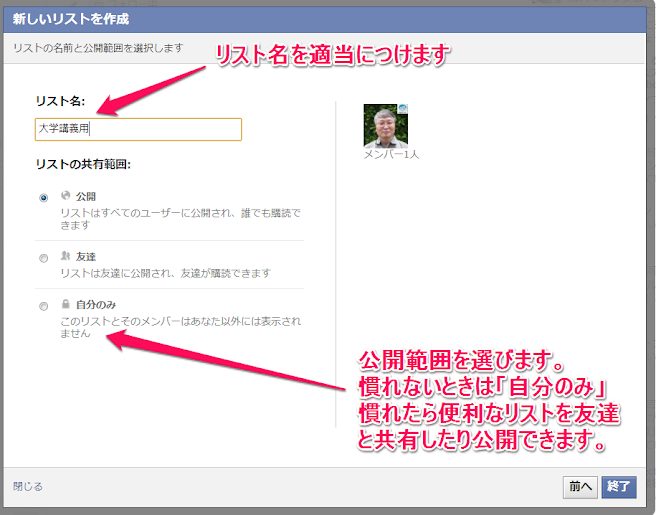
Task: Click description リストは友達に公開され、友達が購読できます
Action: [166, 274]
